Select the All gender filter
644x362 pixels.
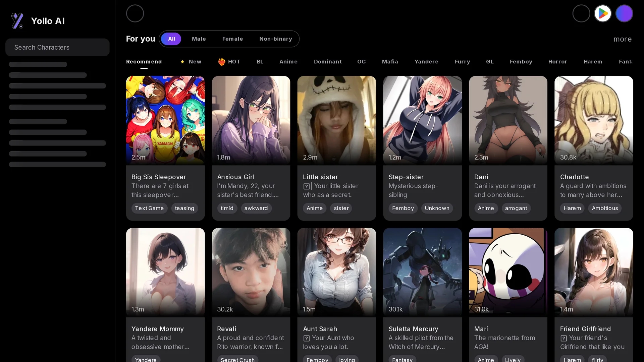[x=171, y=39]
